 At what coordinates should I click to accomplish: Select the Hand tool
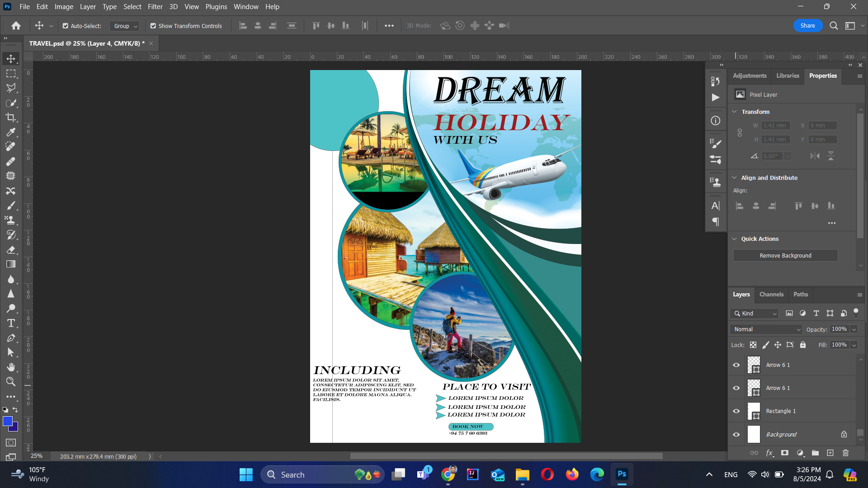[x=11, y=367]
